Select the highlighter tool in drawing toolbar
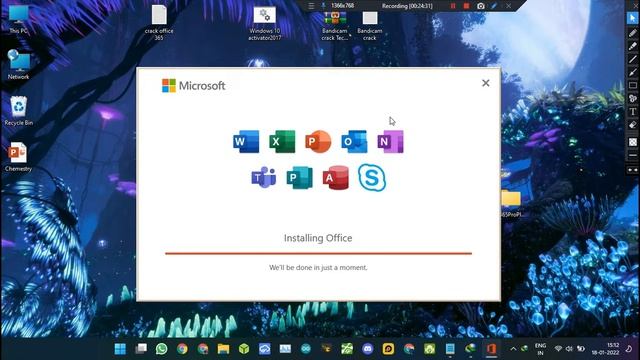This screenshot has width=640, height=360. [x=633, y=46]
